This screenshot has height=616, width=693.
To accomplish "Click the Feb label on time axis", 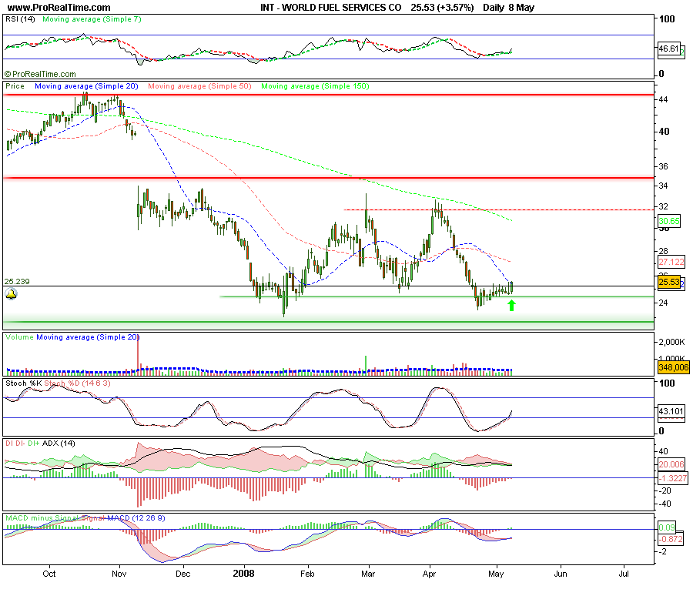I will [x=307, y=574].
